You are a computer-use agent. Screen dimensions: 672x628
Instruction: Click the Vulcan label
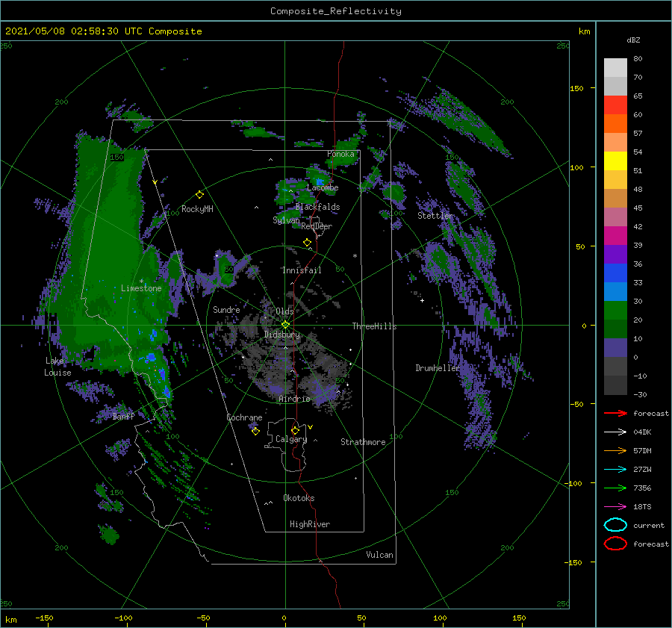[379, 555]
